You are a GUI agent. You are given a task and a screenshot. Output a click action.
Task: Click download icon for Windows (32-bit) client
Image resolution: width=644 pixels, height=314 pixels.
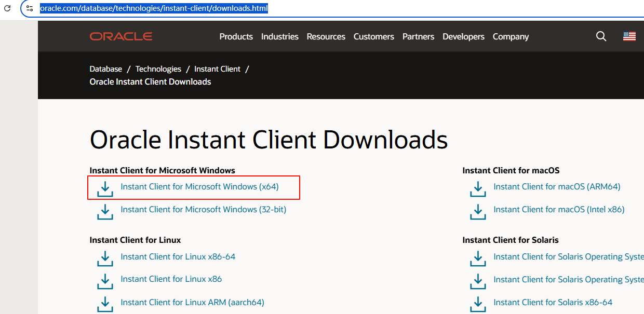105,212
